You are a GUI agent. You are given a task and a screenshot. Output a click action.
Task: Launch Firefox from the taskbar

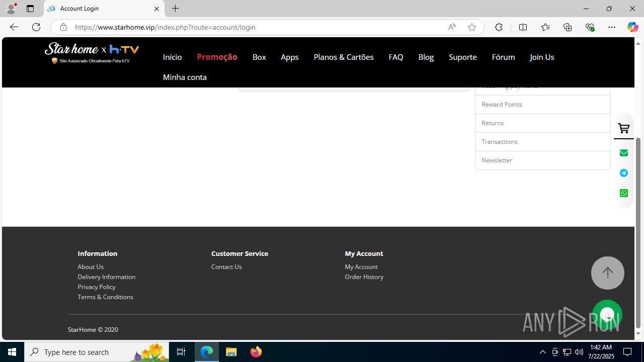(x=256, y=352)
